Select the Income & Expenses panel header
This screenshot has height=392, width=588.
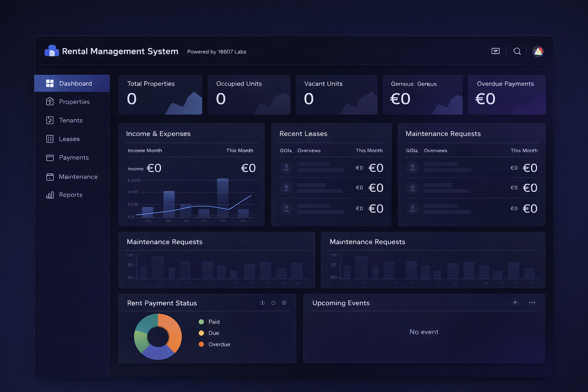158,134
